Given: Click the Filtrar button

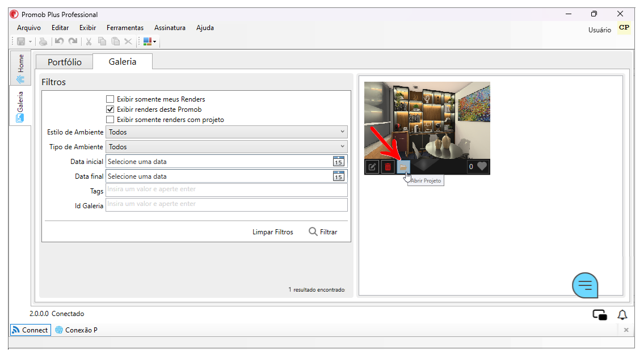Looking at the screenshot, I should 323,232.
